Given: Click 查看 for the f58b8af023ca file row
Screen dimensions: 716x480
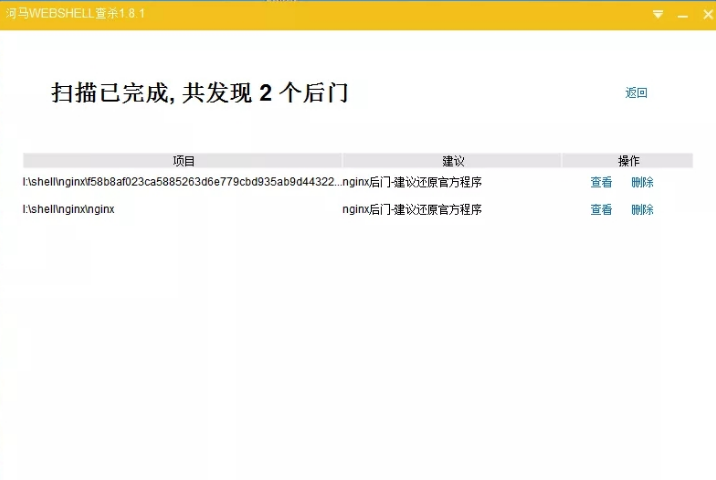Looking at the screenshot, I should 601,182.
